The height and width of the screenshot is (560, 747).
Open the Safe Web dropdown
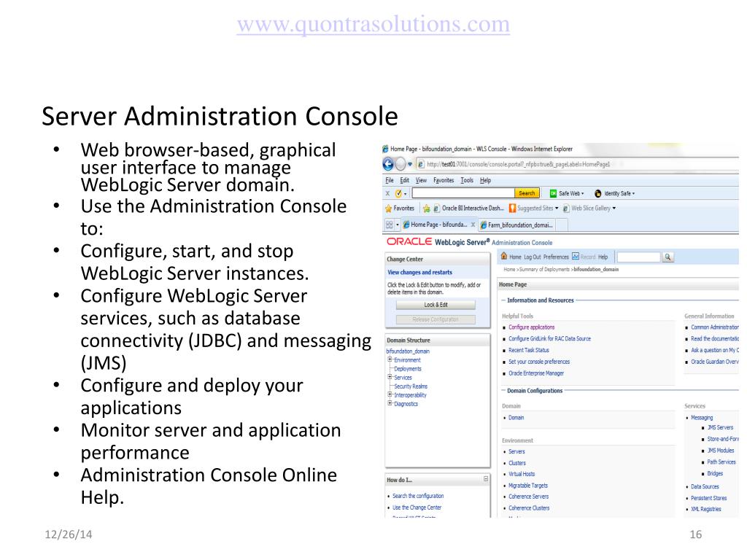(583, 194)
